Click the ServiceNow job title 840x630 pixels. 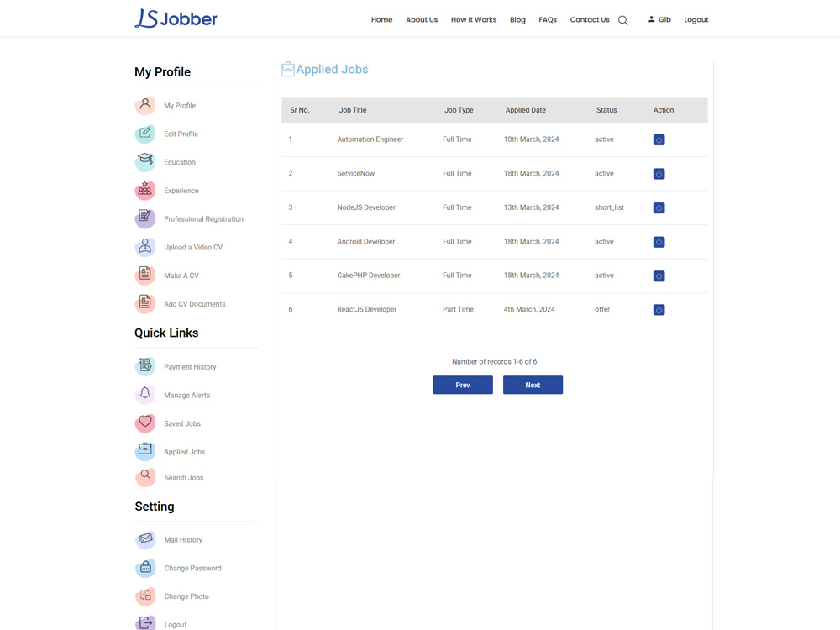355,174
